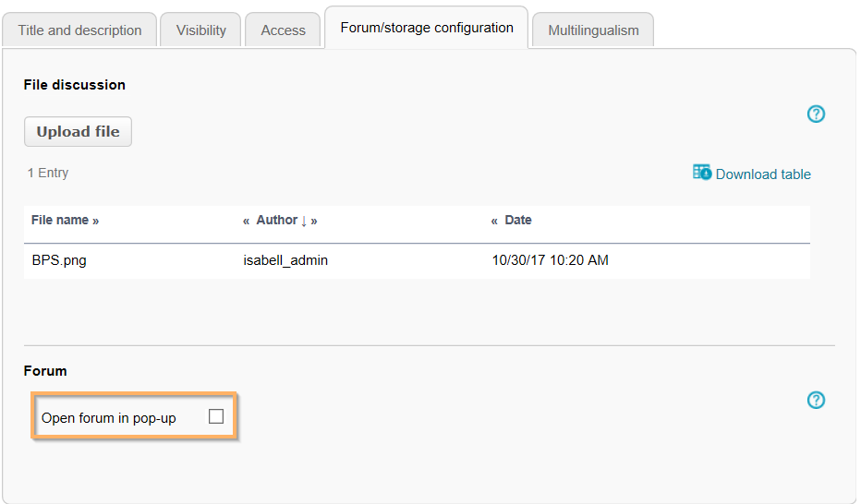Sort by Date column header
861x504 pixels.
[518, 221]
